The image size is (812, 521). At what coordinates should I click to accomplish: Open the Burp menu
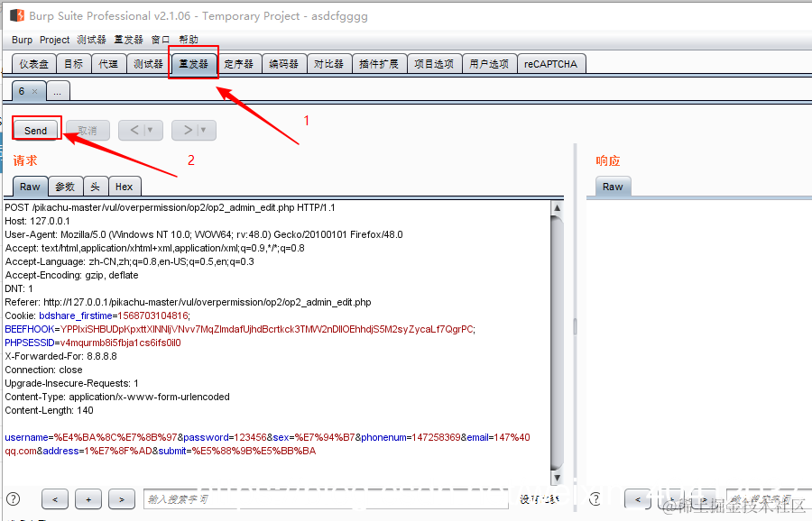pos(22,40)
